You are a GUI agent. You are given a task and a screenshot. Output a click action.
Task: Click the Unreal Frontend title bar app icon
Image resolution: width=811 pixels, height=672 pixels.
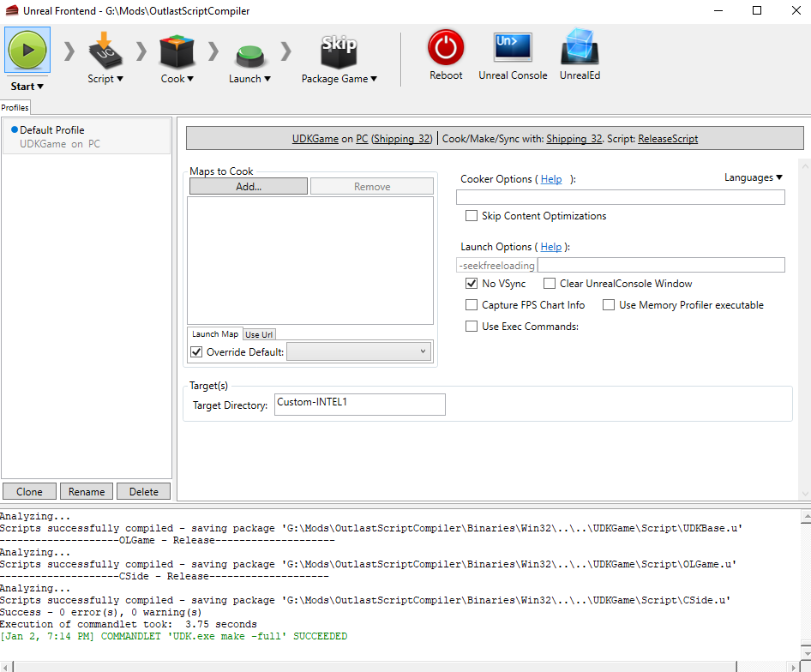[x=11, y=10]
